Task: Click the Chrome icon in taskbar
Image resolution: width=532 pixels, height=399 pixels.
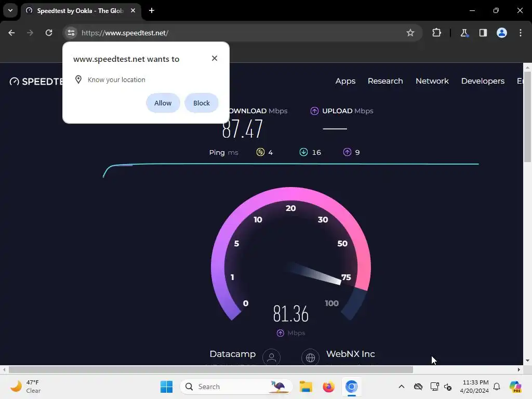Action: pos(352,387)
